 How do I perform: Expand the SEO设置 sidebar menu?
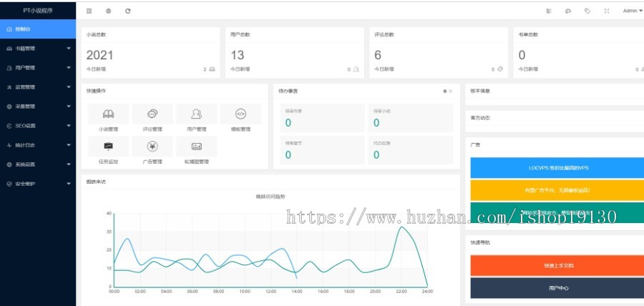click(38, 126)
